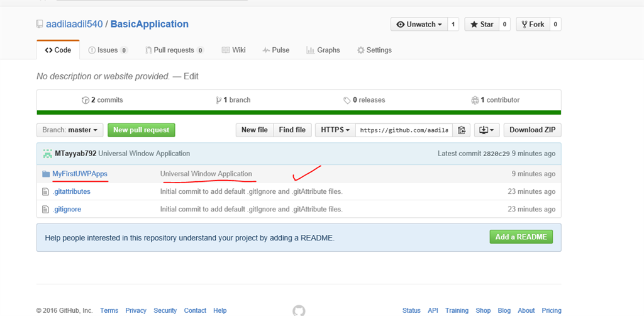Viewport: 644px width, 316px height.
Task: Star the BasicApplication repository
Action: tap(482, 25)
